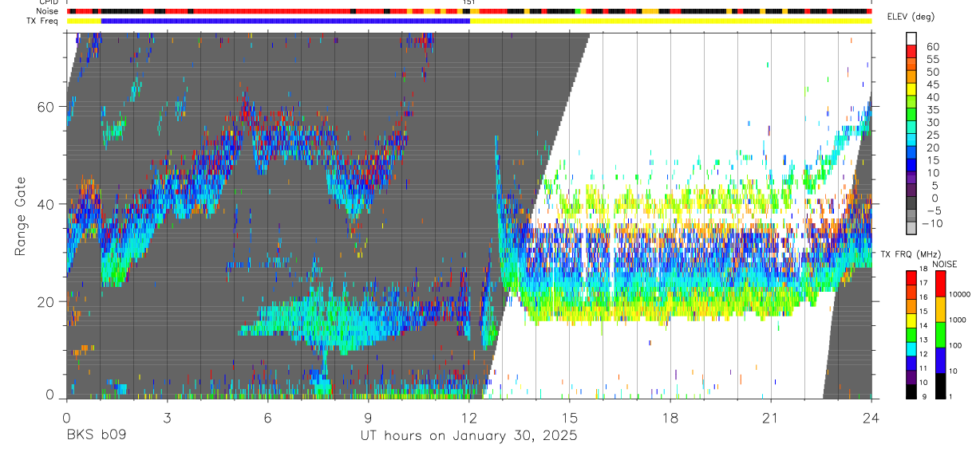Screen dimensions: 980x452
Task: Click the '151' CPID marker label
Action: pyautogui.click(x=469, y=3)
